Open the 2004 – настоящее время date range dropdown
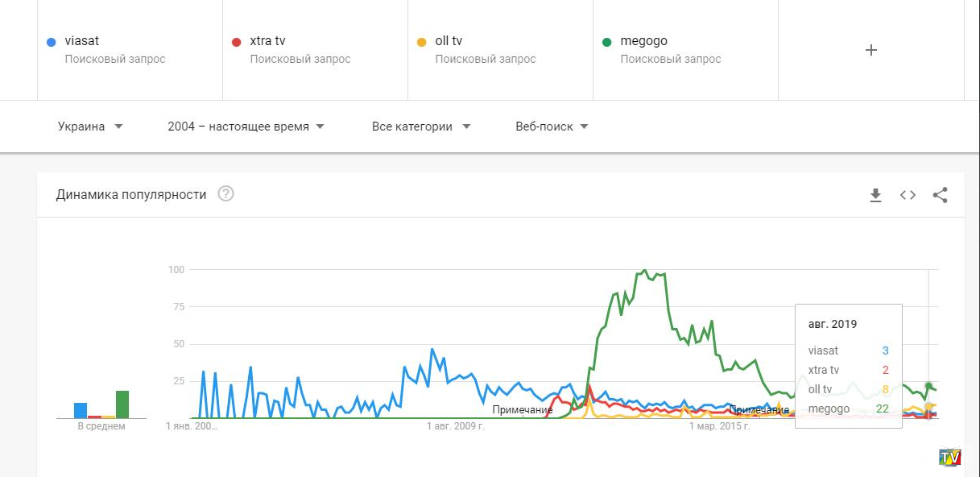 click(x=246, y=127)
